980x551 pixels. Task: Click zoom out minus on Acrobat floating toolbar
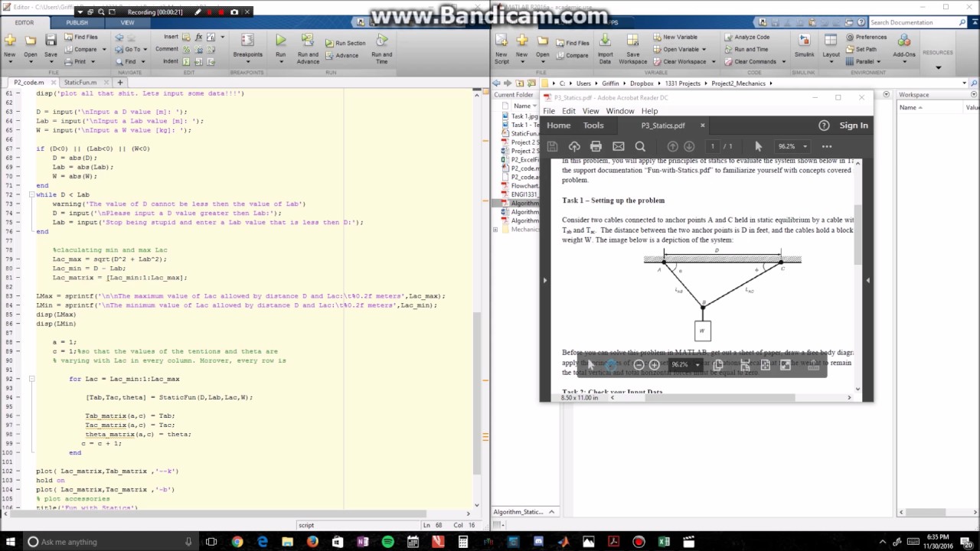coord(639,365)
